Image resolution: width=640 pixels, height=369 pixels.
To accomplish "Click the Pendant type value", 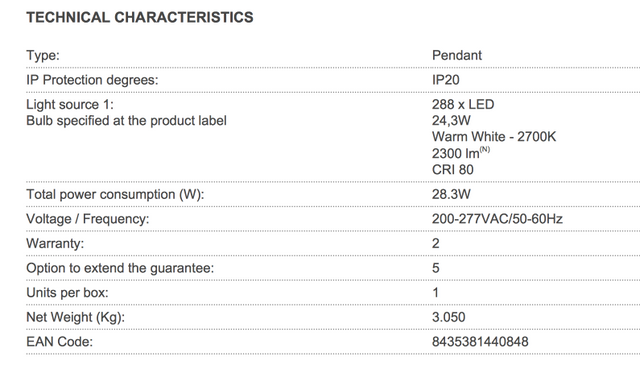I will [457, 55].
